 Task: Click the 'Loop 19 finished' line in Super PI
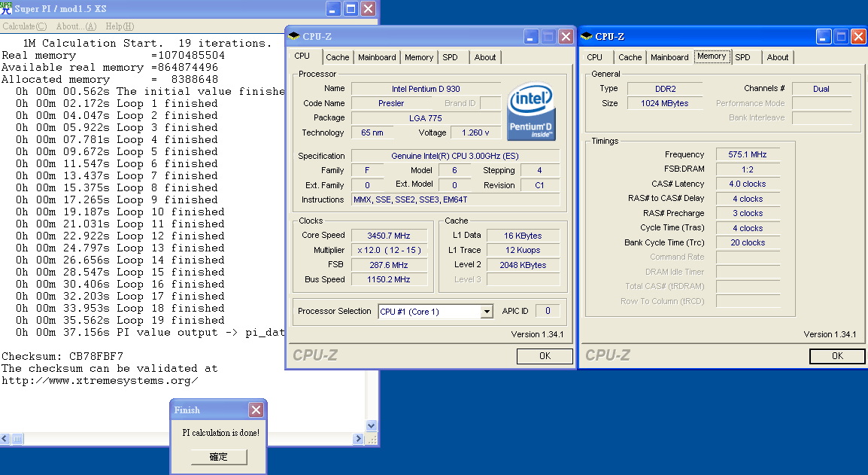(x=120, y=321)
